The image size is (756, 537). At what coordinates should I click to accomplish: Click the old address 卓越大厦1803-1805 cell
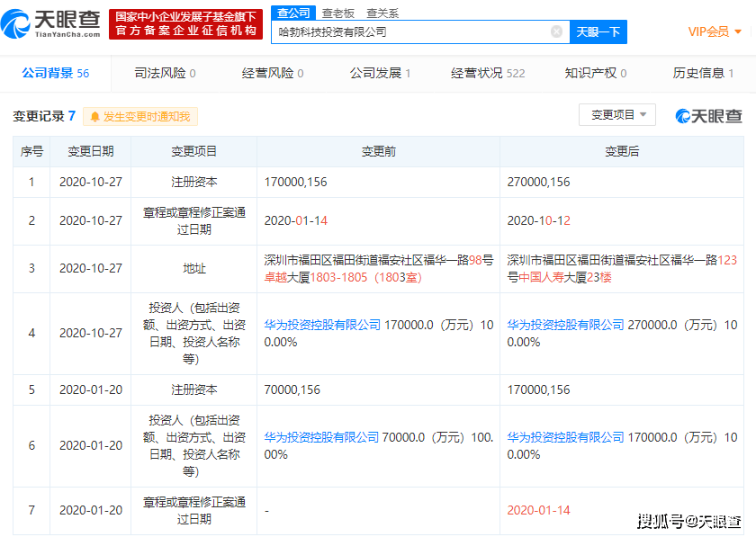click(x=379, y=269)
